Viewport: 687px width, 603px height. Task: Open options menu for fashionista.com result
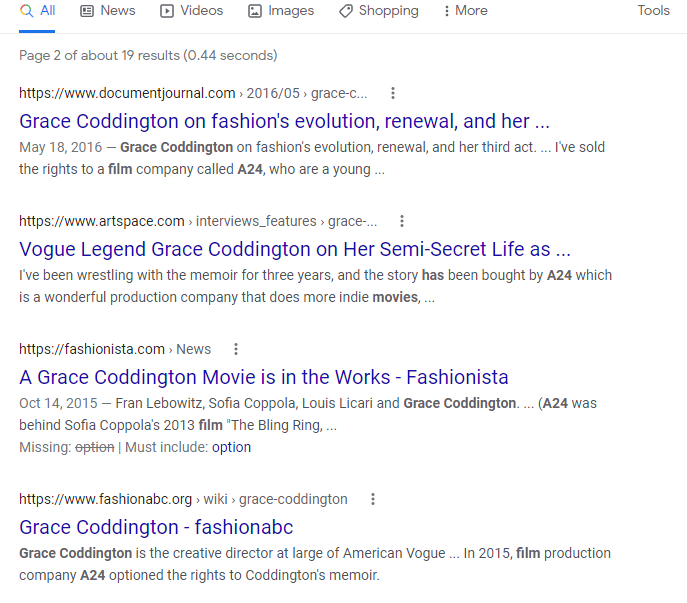point(236,349)
